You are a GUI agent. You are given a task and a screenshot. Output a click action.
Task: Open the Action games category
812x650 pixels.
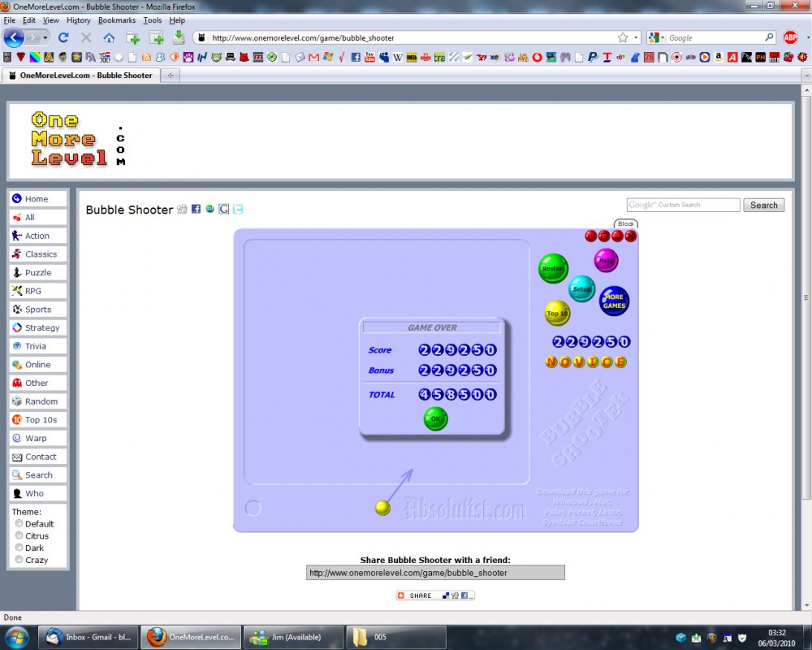pyautogui.click(x=38, y=236)
